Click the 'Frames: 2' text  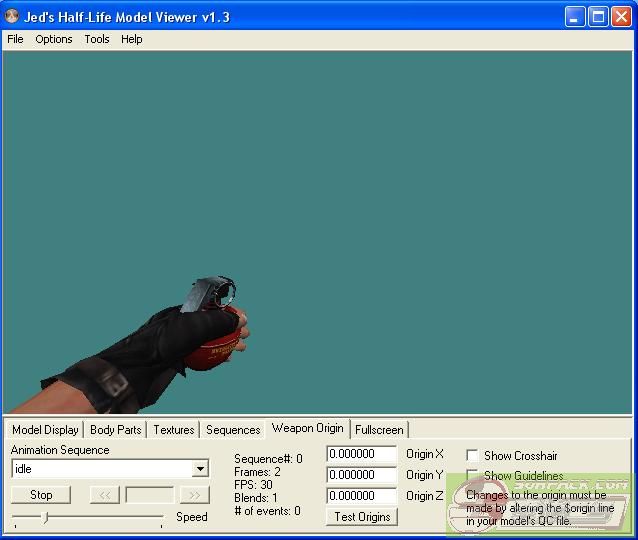coord(257,472)
